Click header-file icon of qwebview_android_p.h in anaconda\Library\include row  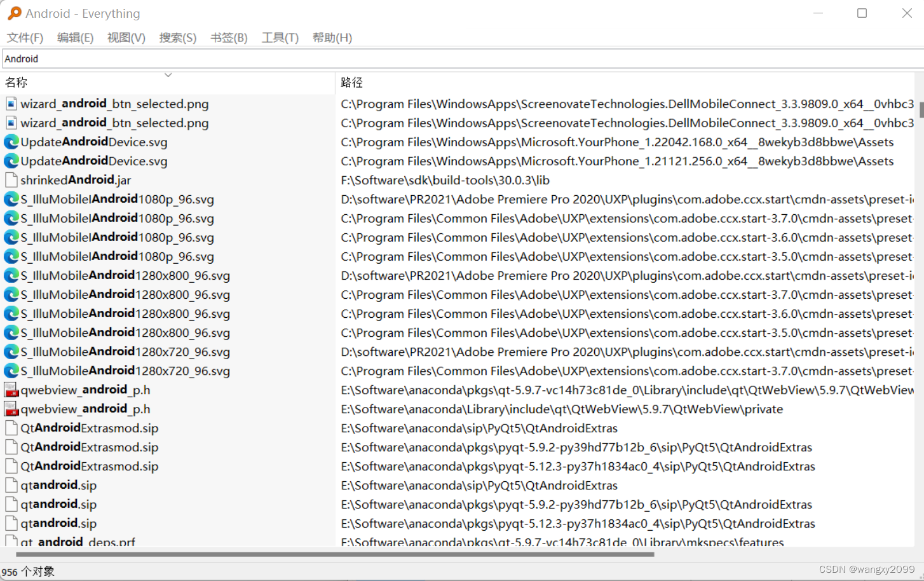(11, 409)
